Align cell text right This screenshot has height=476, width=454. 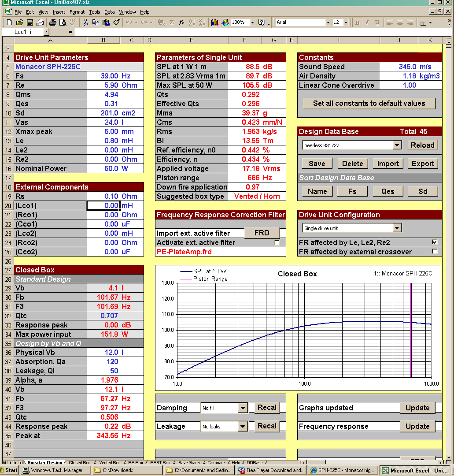(x=410, y=22)
